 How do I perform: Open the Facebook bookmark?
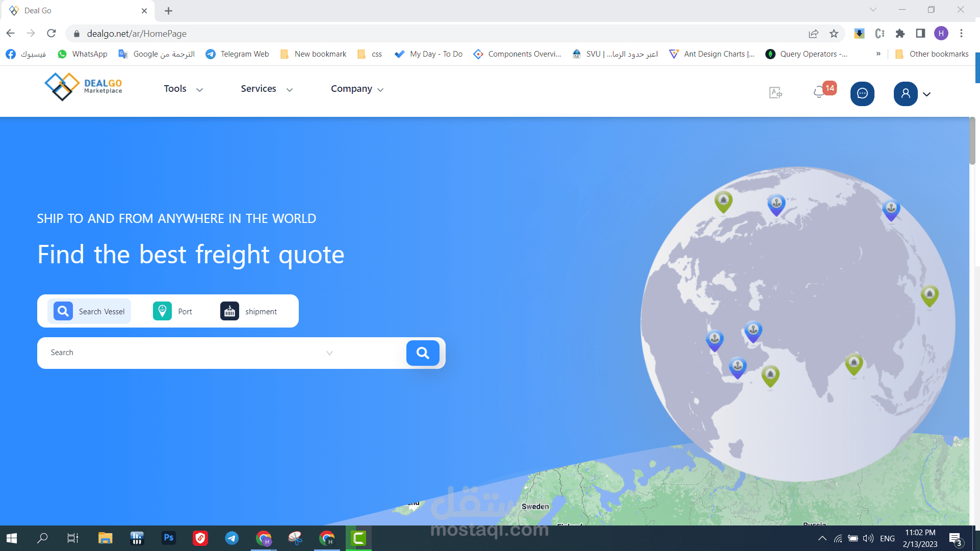point(25,54)
